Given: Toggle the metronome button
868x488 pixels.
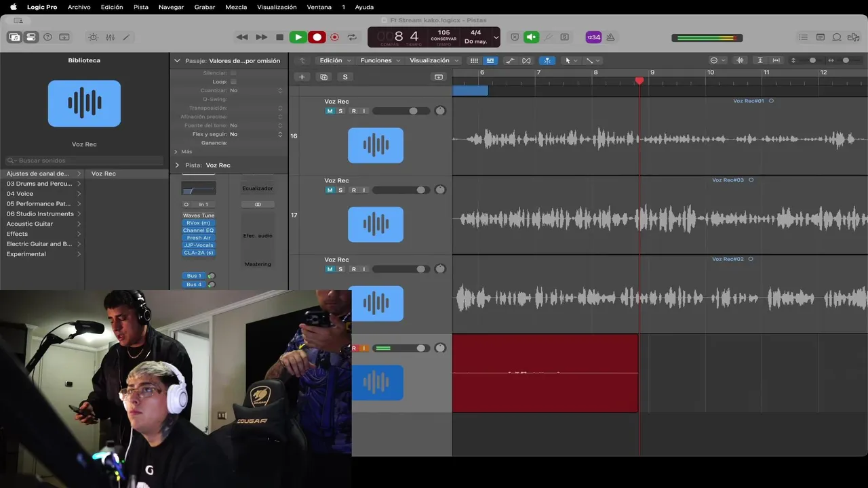Looking at the screenshot, I should tap(610, 37).
